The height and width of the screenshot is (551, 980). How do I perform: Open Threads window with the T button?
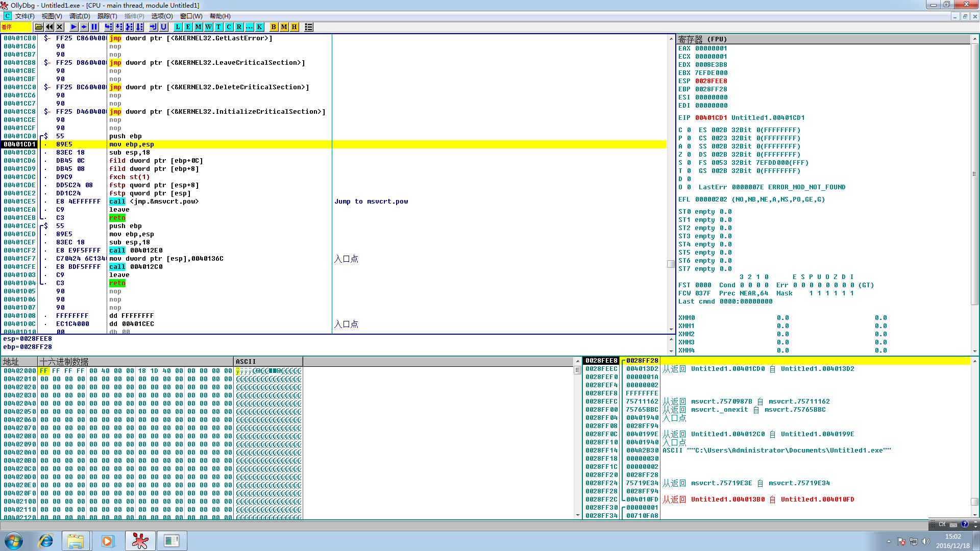click(219, 27)
